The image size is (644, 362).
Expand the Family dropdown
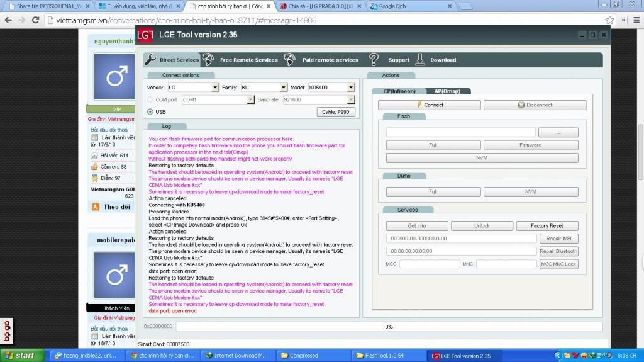(284, 88)
